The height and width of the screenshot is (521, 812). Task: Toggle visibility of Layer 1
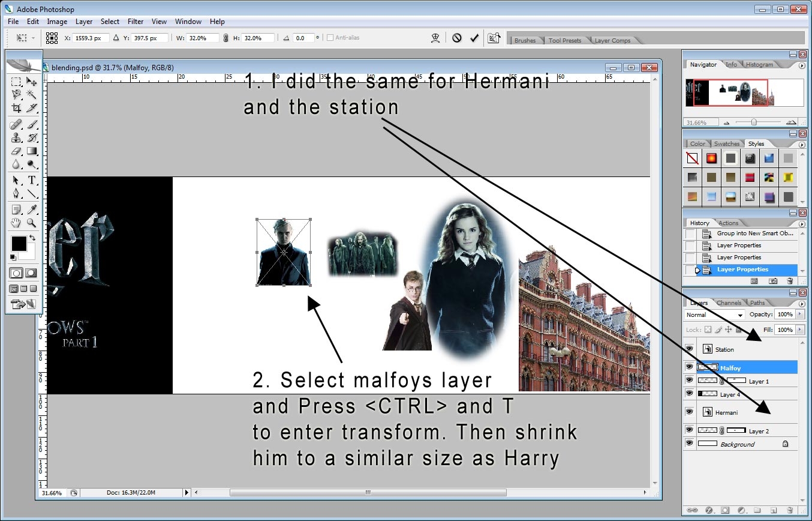pyautogui.click(x=689, y=381)
